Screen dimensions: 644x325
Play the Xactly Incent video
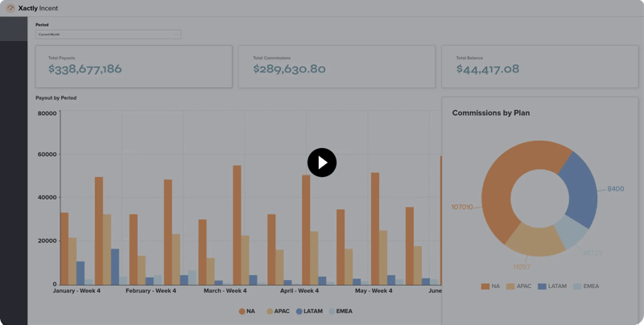pos(322,162)
